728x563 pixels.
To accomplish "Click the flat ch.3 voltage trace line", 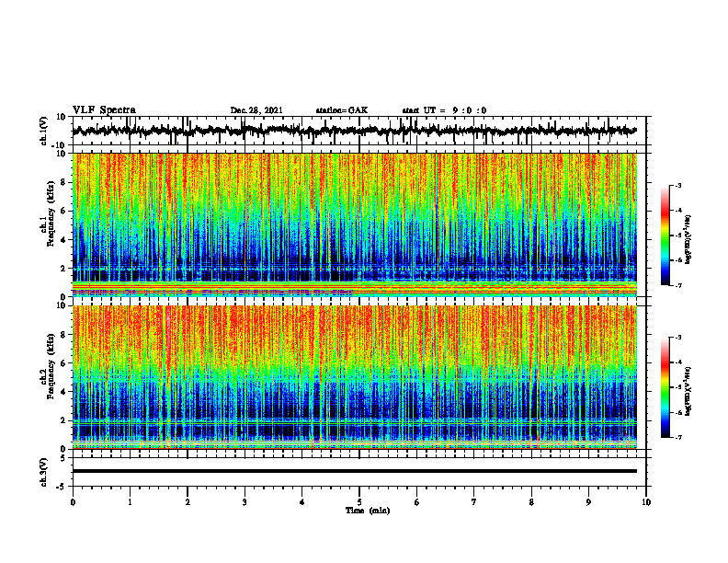I will click(x=354, y=471).
